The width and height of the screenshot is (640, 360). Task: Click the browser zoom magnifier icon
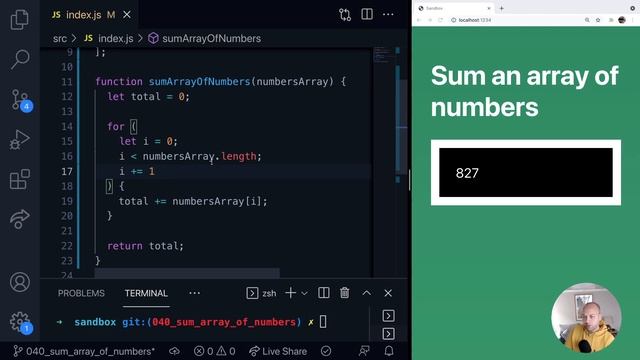587,20
